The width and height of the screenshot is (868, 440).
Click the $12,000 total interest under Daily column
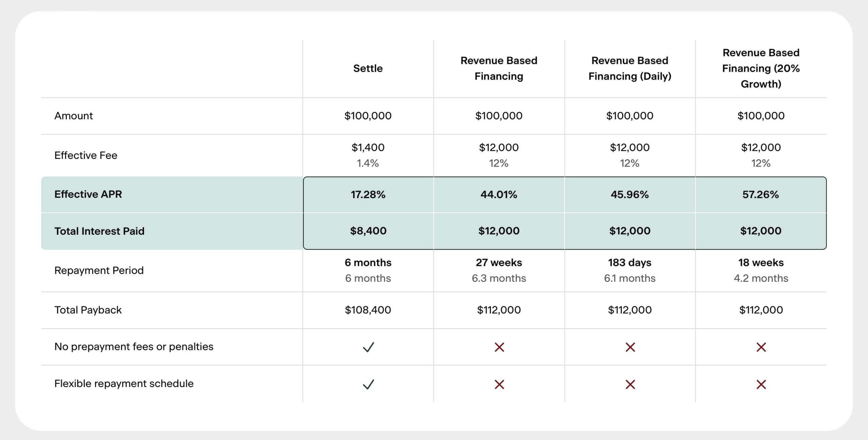point(630,231)
